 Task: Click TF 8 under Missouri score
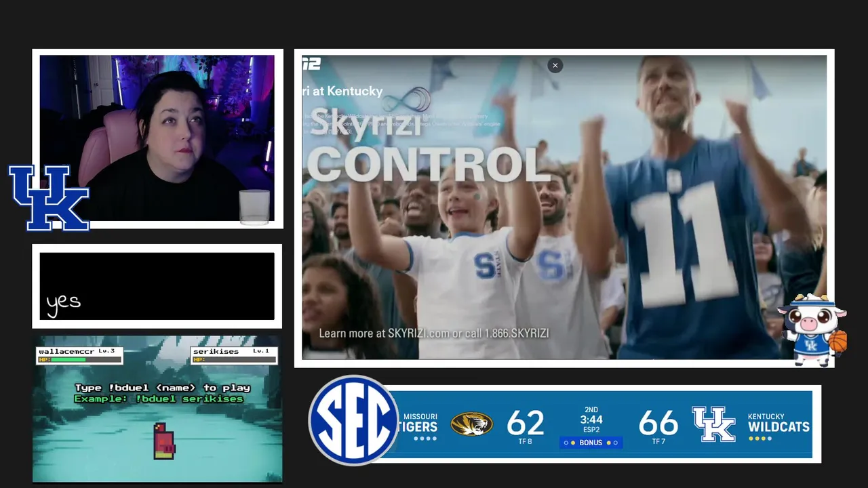525,442
